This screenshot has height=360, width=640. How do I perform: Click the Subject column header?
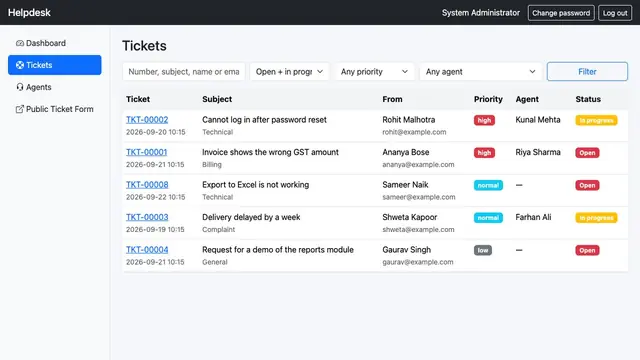[x=217, y=99]
